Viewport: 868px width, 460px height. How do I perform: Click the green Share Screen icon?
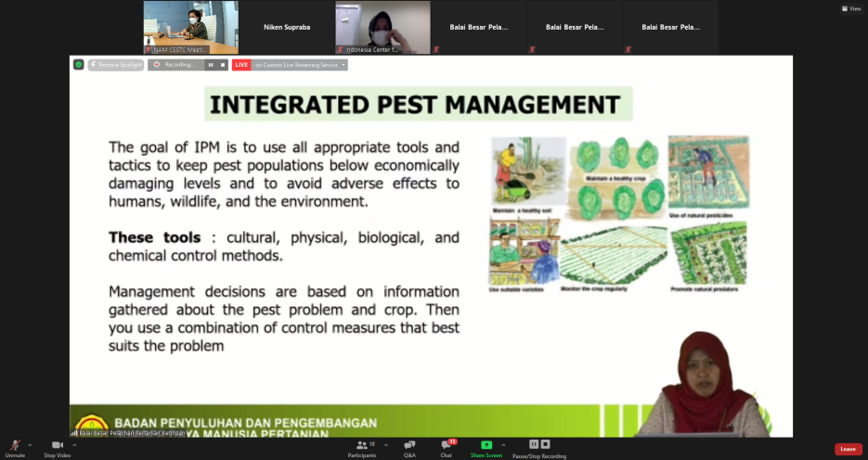coord(486,445)
